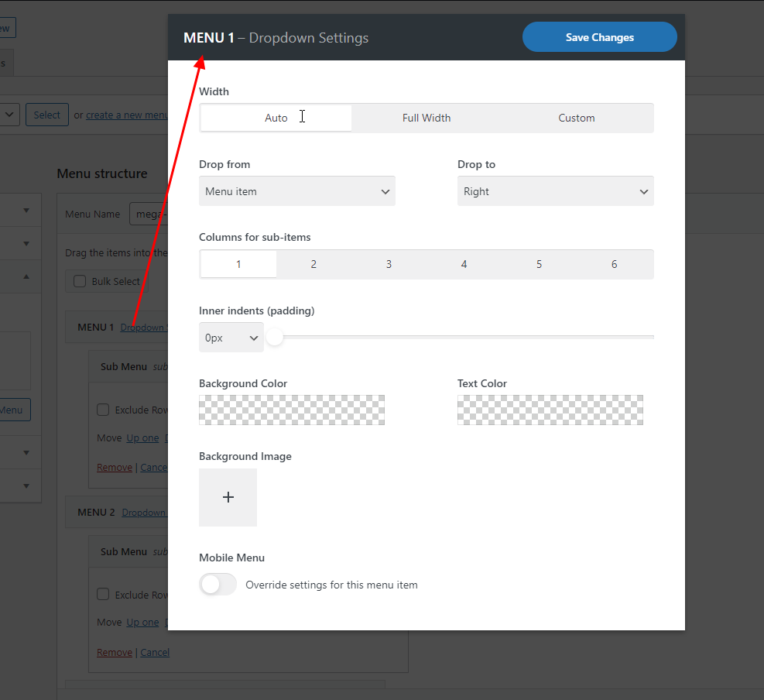
Task: Open the menu selection dropdown chevron beside Select
Action: coord(9,115)
